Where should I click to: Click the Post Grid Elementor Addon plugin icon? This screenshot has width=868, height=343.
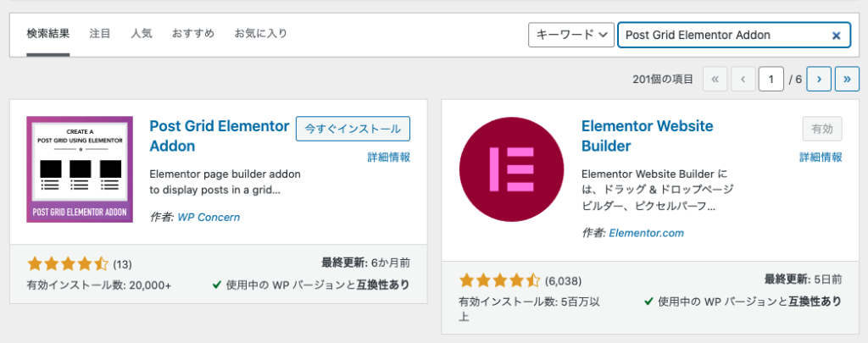point(80,169)
